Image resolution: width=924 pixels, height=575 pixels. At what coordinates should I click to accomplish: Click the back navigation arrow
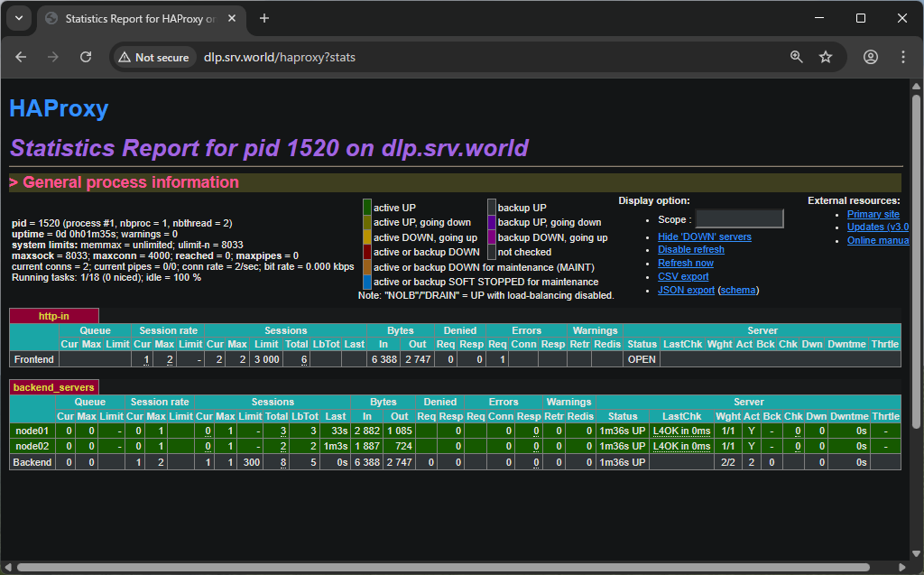coord(20,56)
